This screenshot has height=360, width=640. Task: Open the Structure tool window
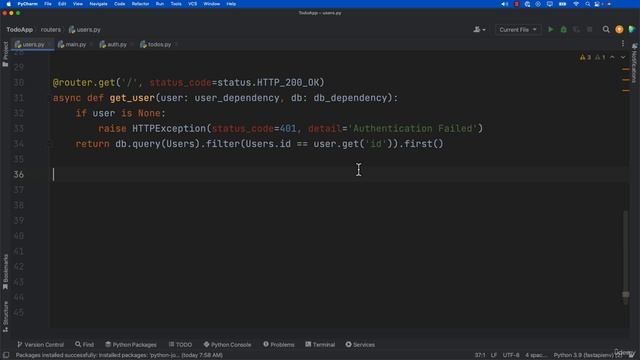(5, 316)
